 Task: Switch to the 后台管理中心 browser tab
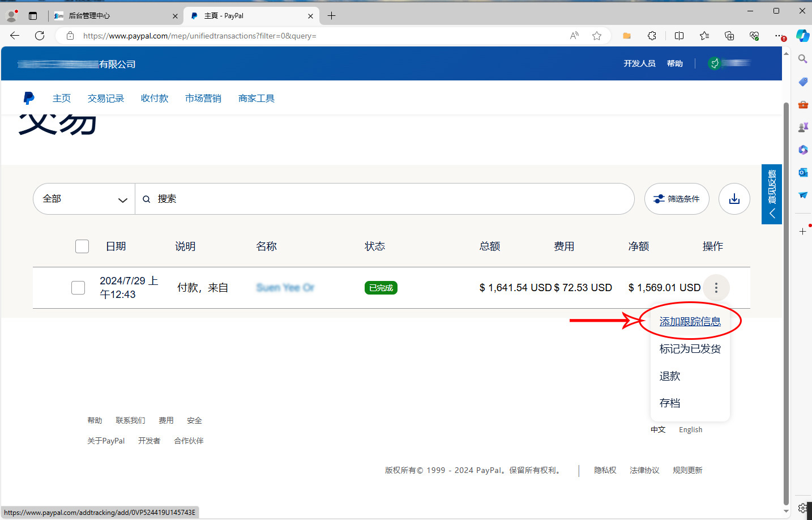tap(116, 16)
